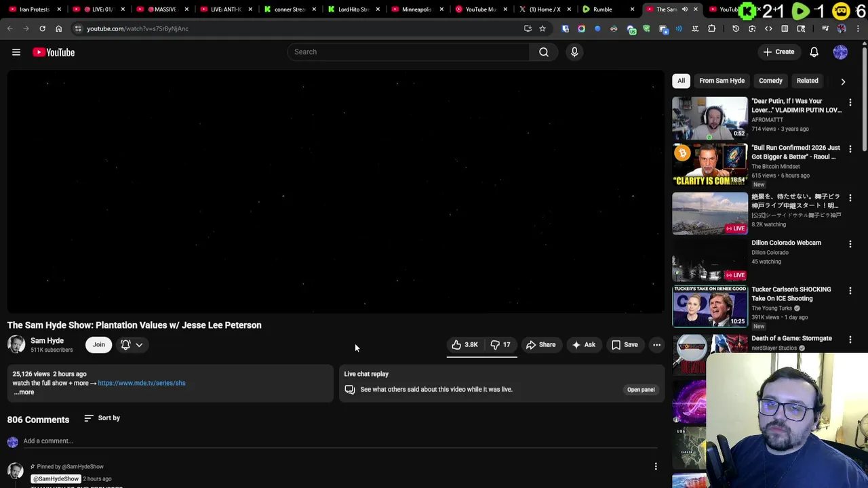Open YouTube notifications bell
Viewport: 868px width, 488px height.
point(814,52)
